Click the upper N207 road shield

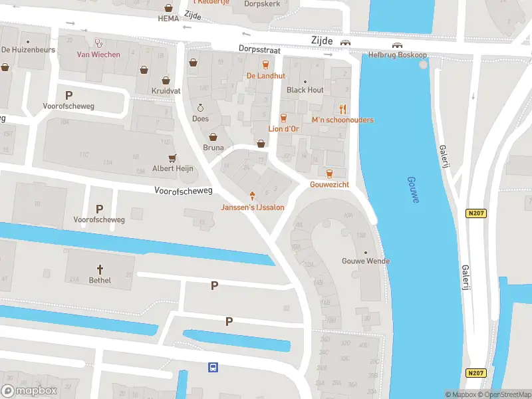point(475,213)
